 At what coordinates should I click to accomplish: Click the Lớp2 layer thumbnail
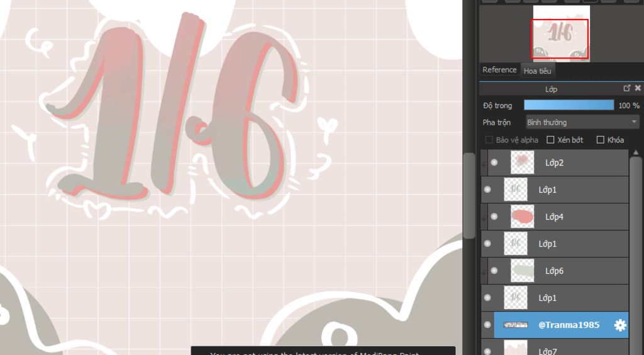[x=522, y=162]
